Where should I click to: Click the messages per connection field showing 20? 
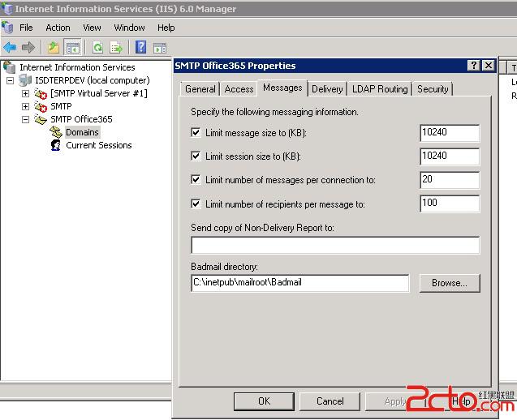450,180
